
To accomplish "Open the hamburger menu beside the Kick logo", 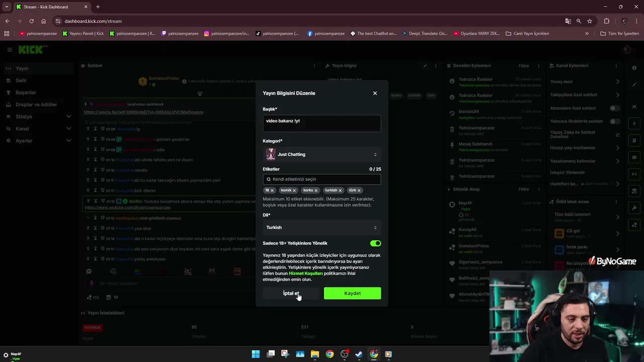I will 10,50.
